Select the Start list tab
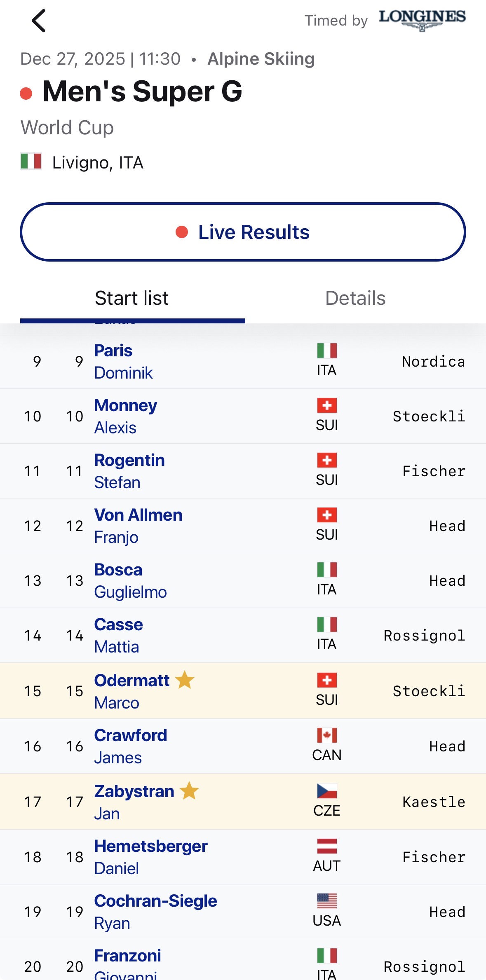The image size is (486, 980). click(x=132, y=298)
